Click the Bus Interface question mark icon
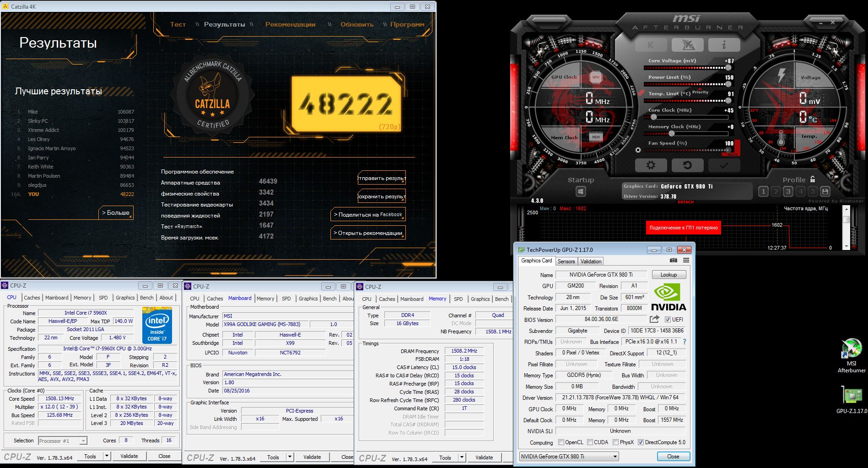Screen dimensions: 868x468 click(685, 342)
